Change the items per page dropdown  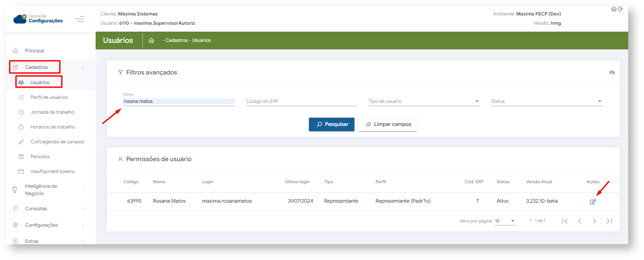[x=505, y=221]
